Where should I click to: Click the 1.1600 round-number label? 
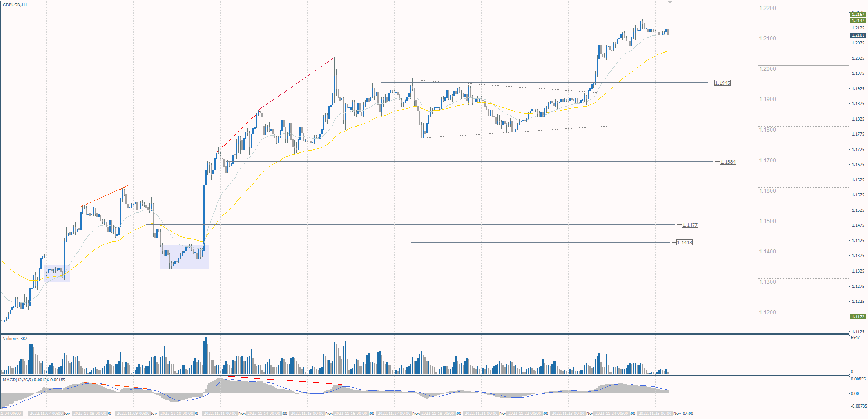coord(767,191)
